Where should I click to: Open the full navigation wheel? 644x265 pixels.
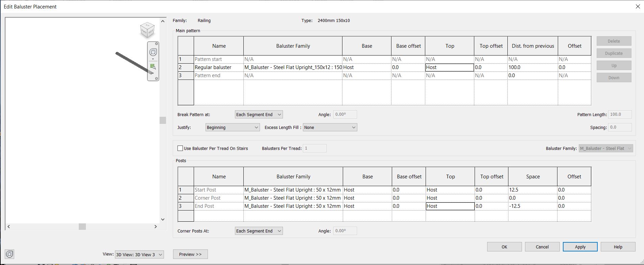(x=153, y=52)
